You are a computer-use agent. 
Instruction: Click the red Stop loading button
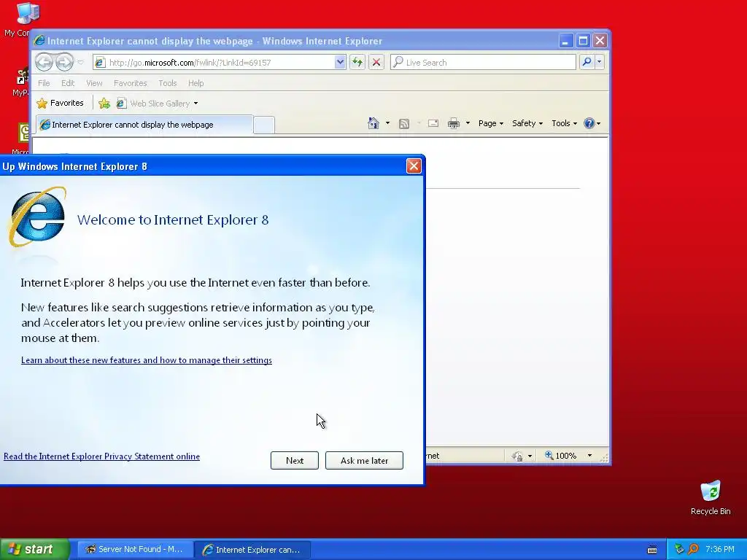pos(376,62)
